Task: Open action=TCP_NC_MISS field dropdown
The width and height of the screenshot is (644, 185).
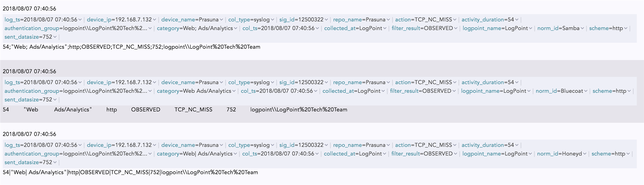Action: click(455, 20)
